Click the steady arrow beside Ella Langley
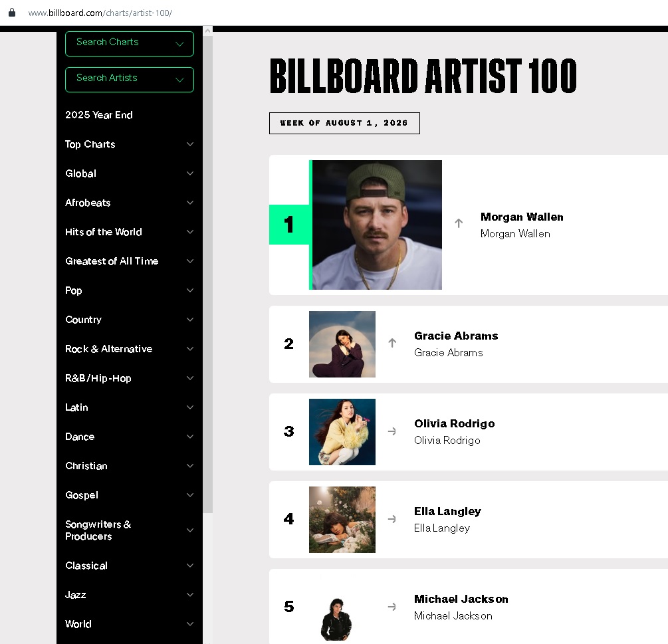The image size is (668, 644). pyautogui.click(x=392, y=519)
